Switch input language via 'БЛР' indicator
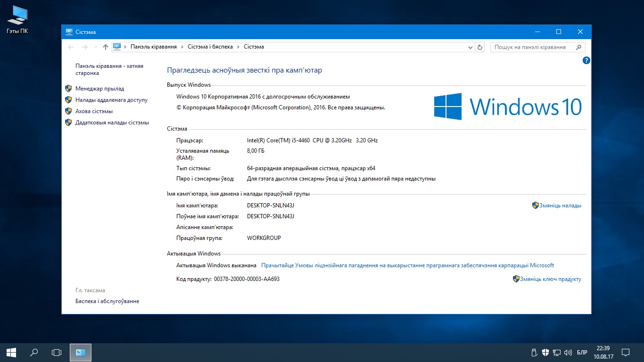Image resolution: width=644 pixels, height=362 pixels. click(582, 352)
